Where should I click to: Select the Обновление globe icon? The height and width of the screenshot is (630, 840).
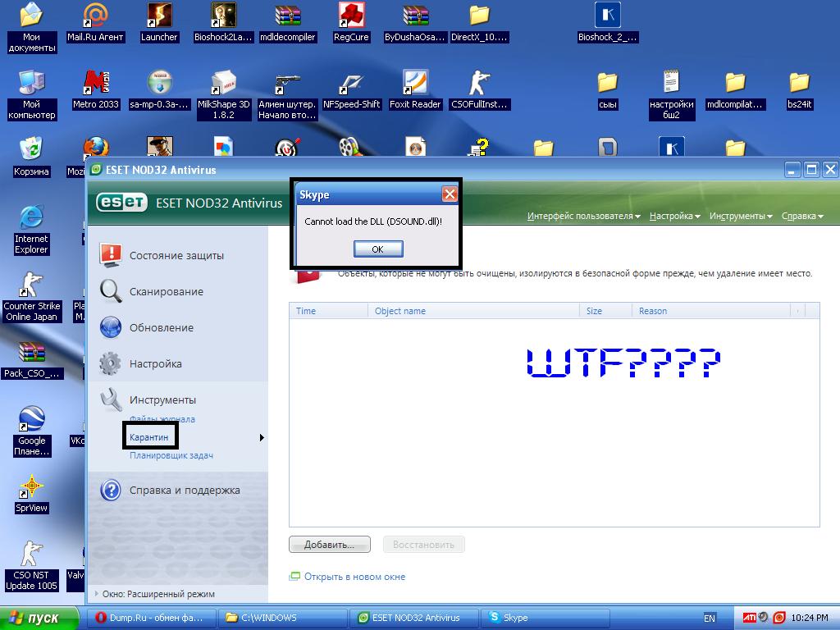tap(111, 327)
